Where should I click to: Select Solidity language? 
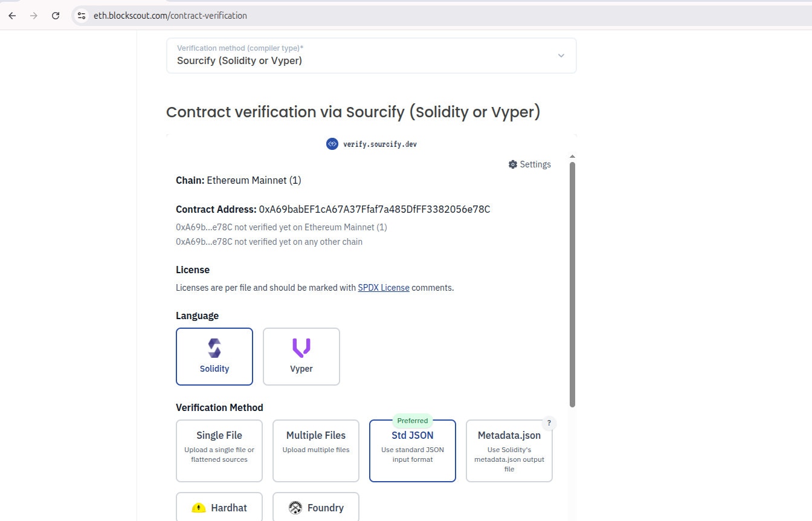click(x=214, y=357)
